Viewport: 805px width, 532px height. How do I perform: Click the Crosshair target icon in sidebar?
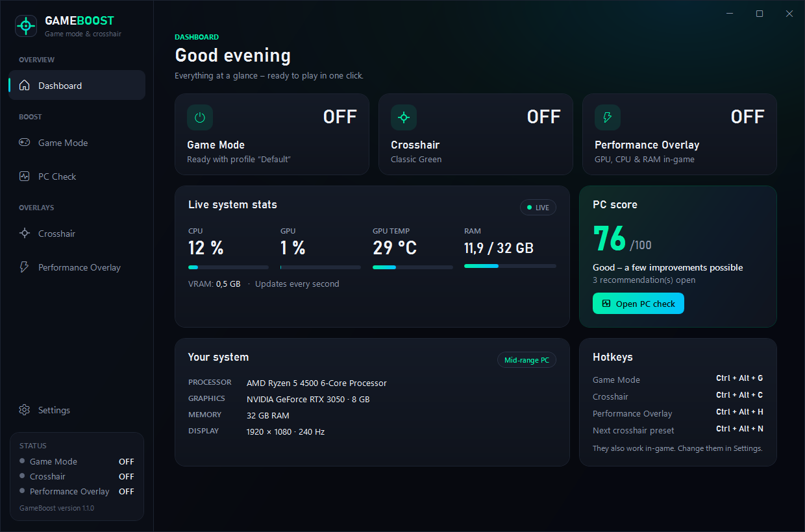coord(25,233)
